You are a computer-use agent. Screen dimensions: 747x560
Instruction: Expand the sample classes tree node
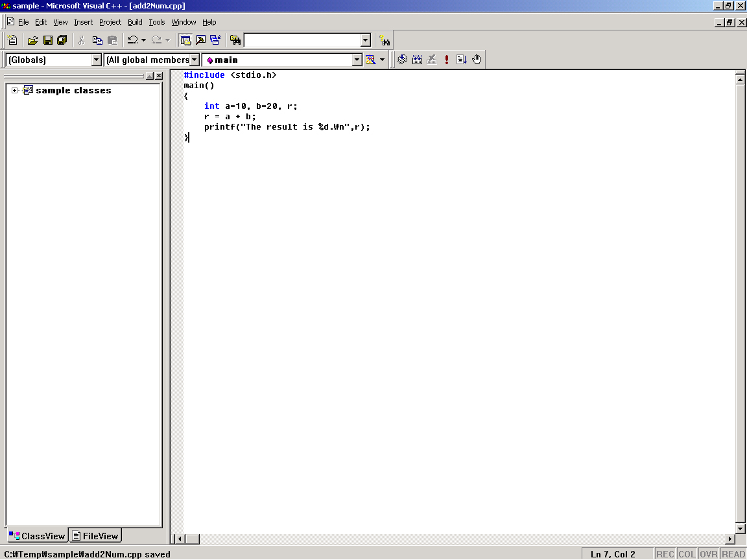pyautogui.click(x=14, y=90)
